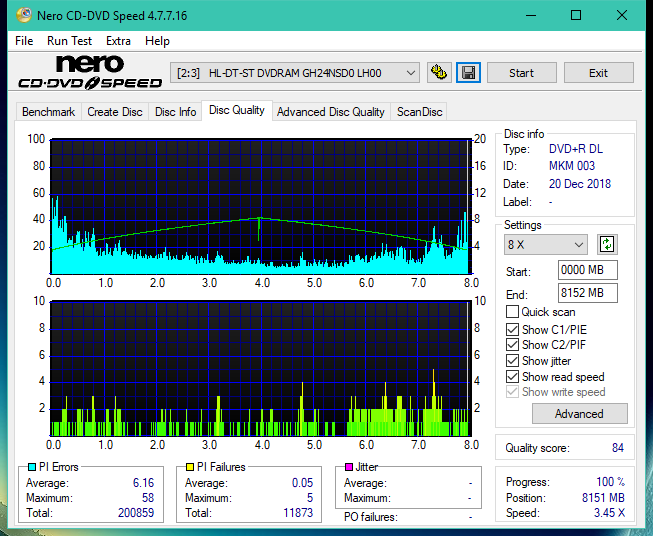Click the PI Errors total 200859
653x536 pixels.
click(136, 512)
